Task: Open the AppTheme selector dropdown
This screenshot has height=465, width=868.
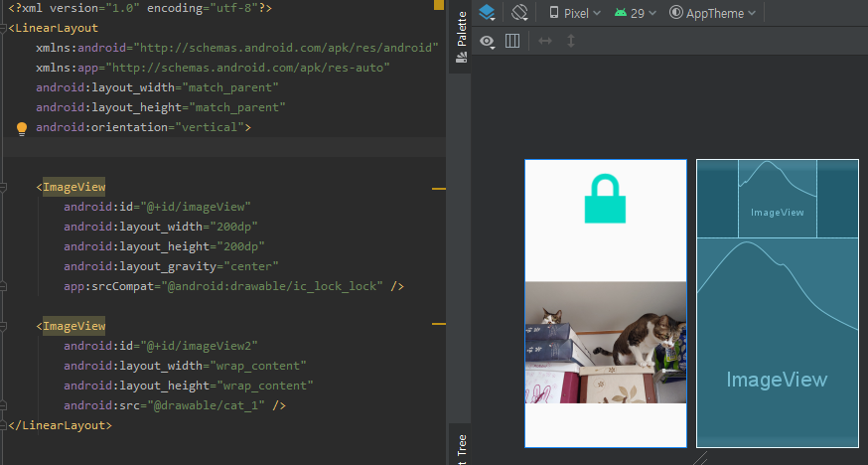Action: [x=712, y=13]
